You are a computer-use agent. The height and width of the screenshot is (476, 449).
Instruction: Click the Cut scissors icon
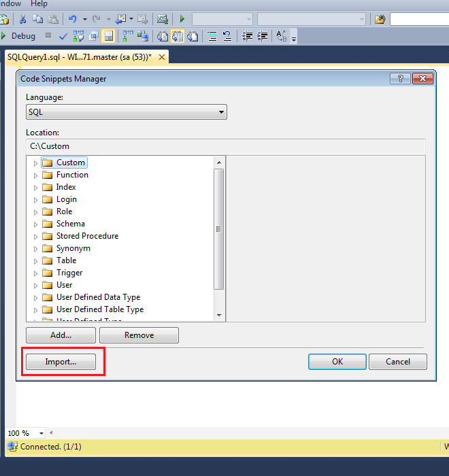(x=22, y=19)
